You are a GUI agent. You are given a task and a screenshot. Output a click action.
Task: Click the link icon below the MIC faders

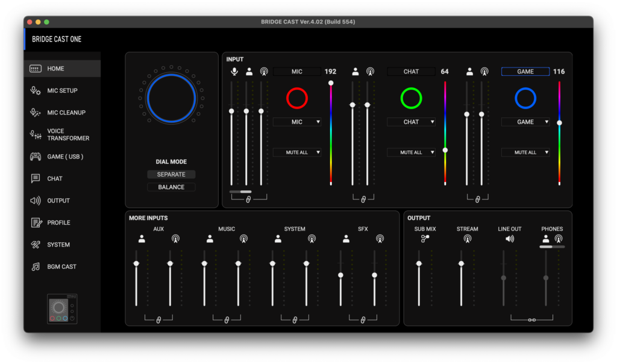(247, 198)
